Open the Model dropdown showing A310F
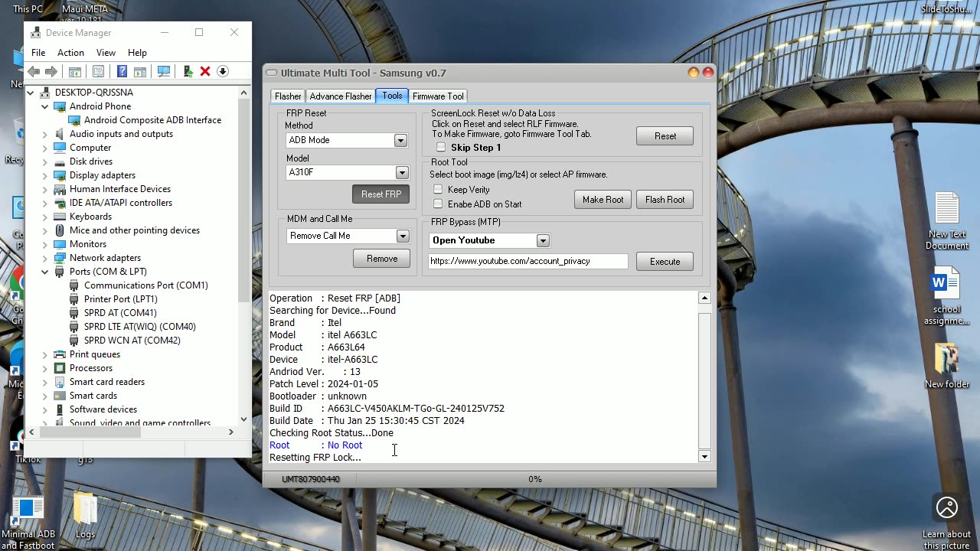This screenshot has height=551, width=980. click(x=402, y=173)
